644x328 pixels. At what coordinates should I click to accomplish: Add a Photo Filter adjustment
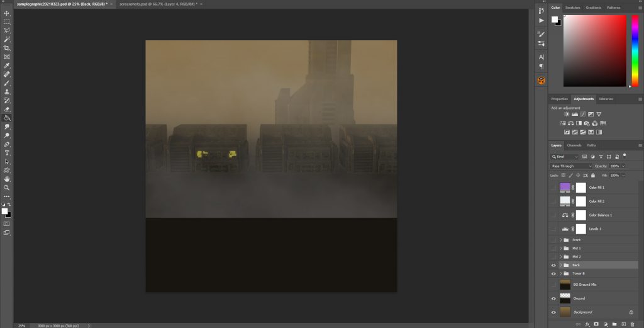(x=587, y=123)
